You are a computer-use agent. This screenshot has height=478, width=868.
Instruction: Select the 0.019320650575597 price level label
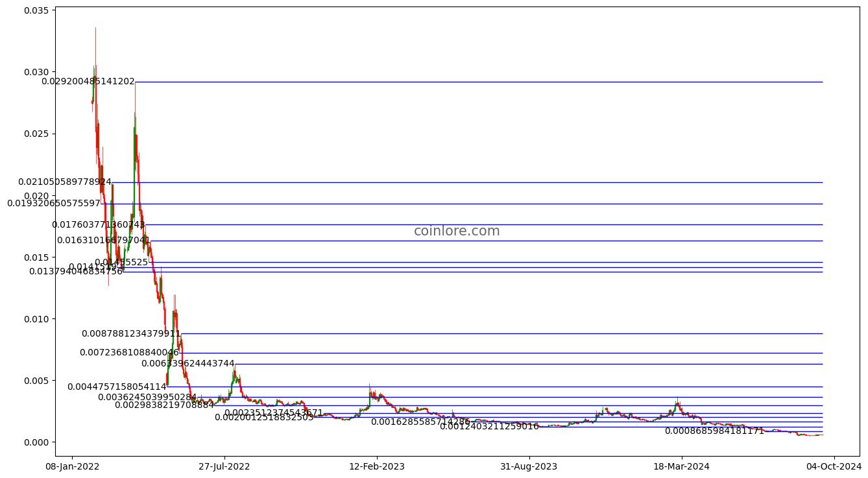coord(54,204)
